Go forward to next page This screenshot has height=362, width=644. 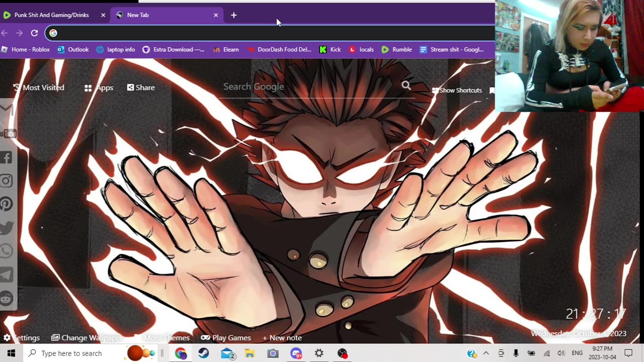[x=19, y=33]
